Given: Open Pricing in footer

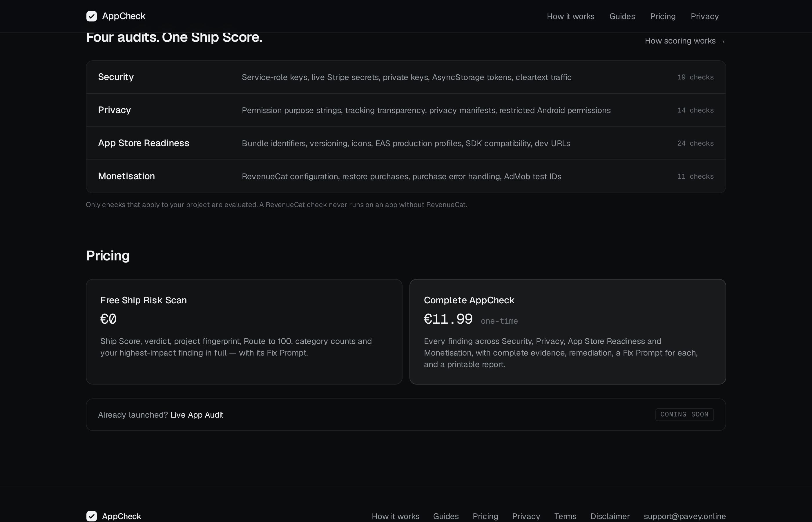Looking at the screenshot, I should (485, 516).
